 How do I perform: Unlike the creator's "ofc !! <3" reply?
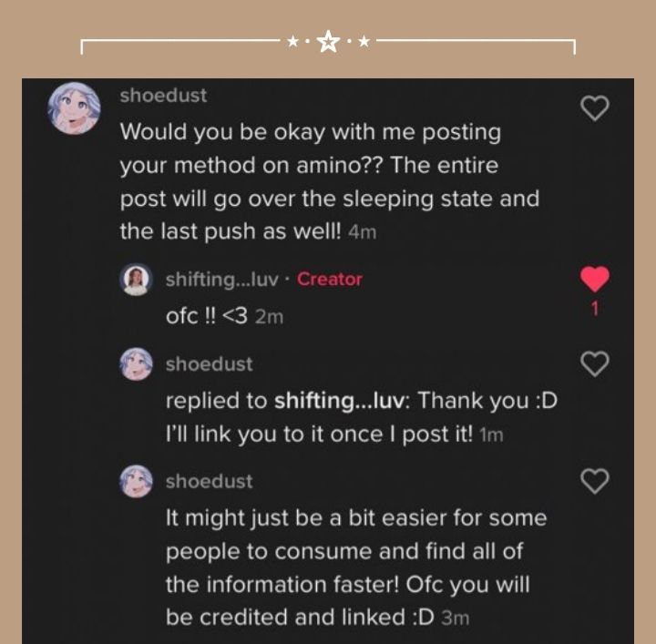click(594, 280)
